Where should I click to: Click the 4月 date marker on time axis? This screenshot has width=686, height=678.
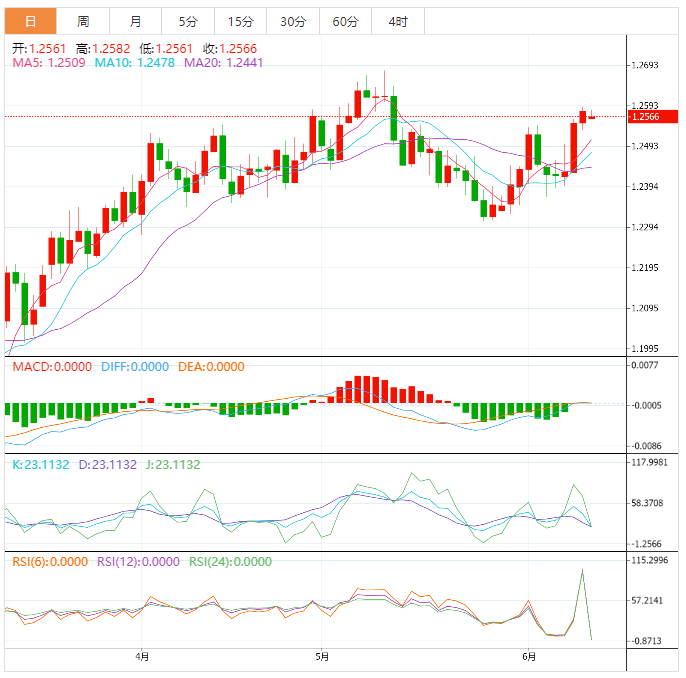[x=142, y=657]
